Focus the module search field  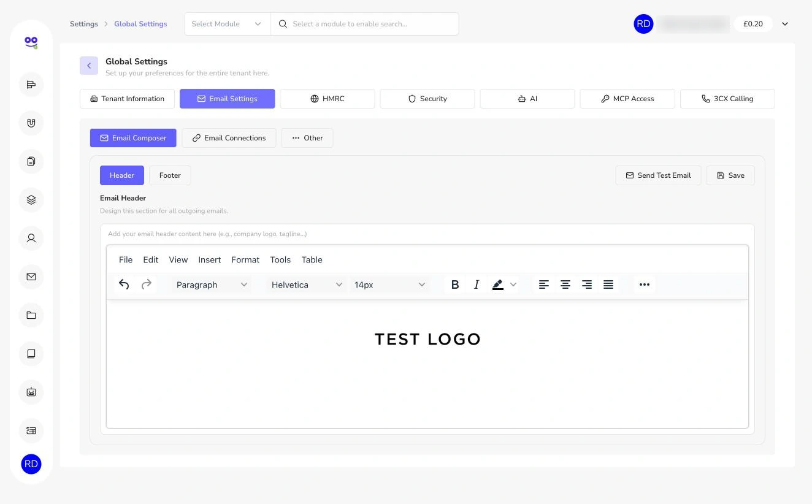364,24
